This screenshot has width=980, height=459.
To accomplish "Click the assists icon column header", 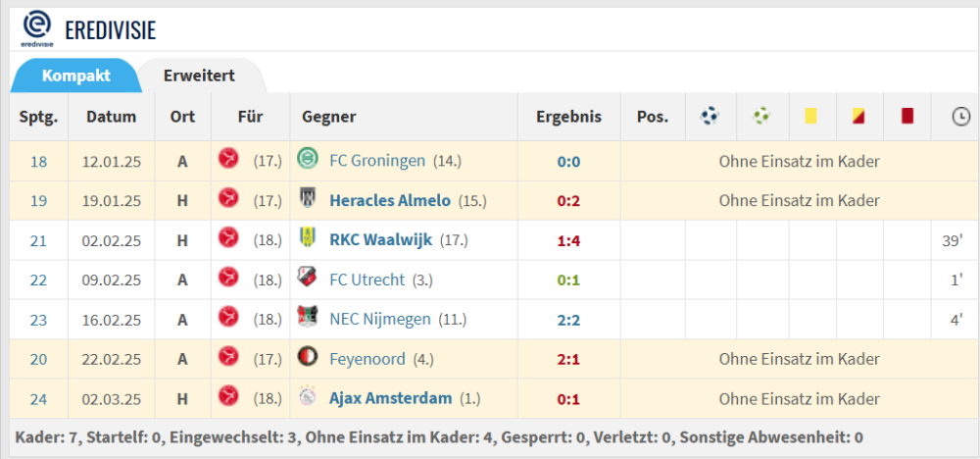I will tap(761, 117).
